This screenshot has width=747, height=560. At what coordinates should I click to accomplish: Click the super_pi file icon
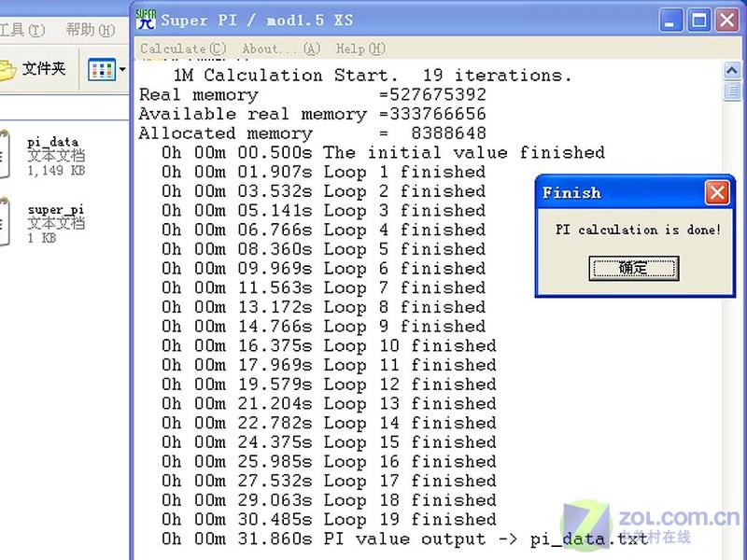coord(5,222)
